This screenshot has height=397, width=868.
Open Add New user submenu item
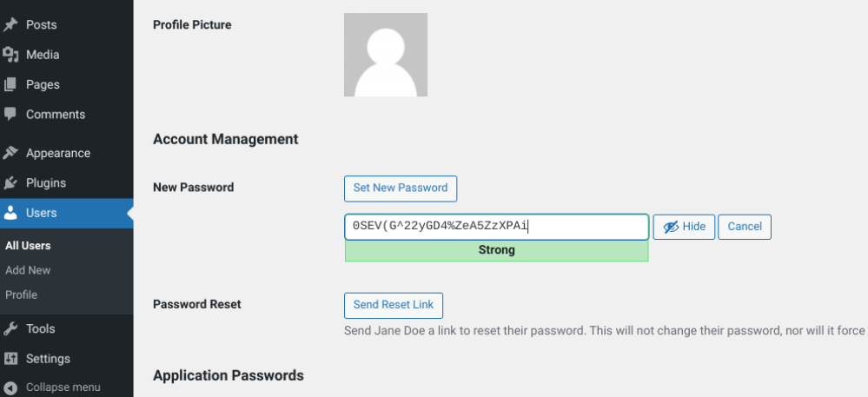[x=28, y=270]
